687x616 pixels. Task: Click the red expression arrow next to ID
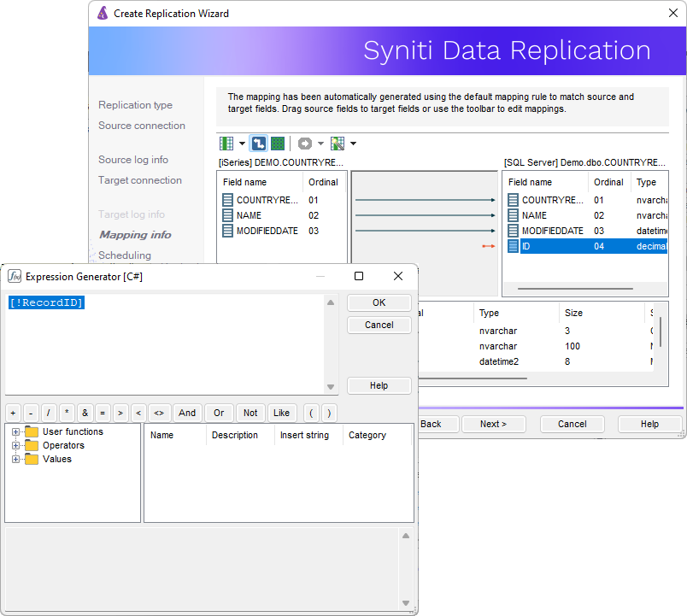point(489,246)
